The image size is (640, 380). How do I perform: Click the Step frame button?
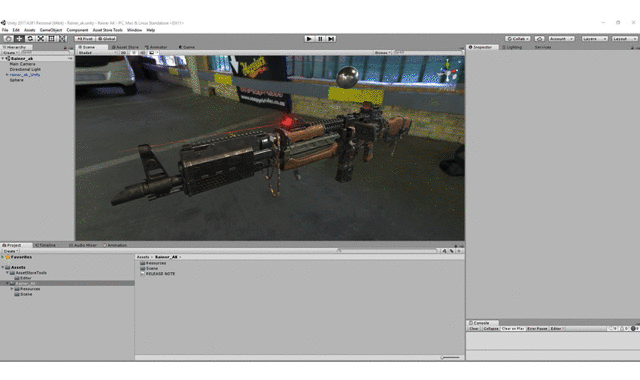(331, 39)
